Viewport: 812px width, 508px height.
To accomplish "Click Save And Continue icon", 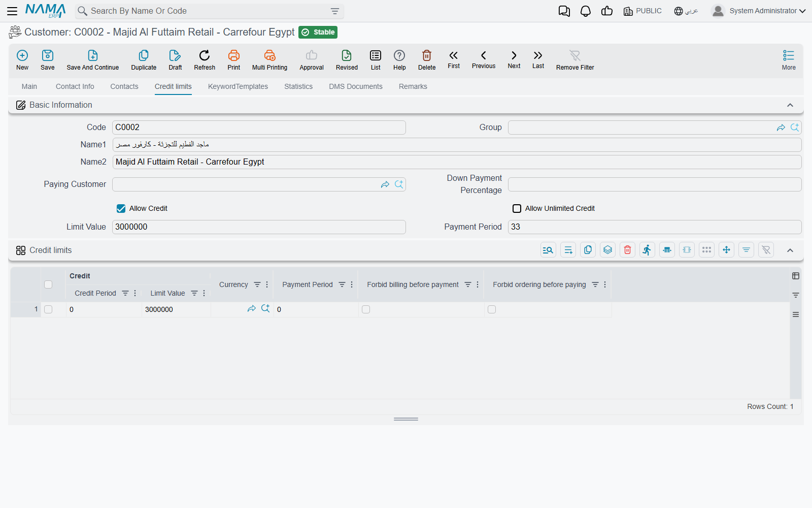I will [93, 60].
